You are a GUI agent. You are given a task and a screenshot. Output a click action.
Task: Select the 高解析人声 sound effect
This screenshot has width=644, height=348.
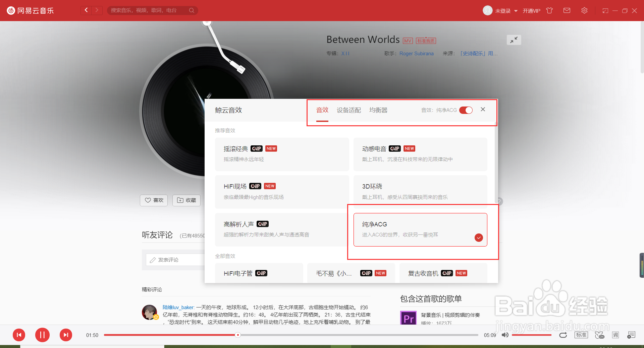coord(282,229)
